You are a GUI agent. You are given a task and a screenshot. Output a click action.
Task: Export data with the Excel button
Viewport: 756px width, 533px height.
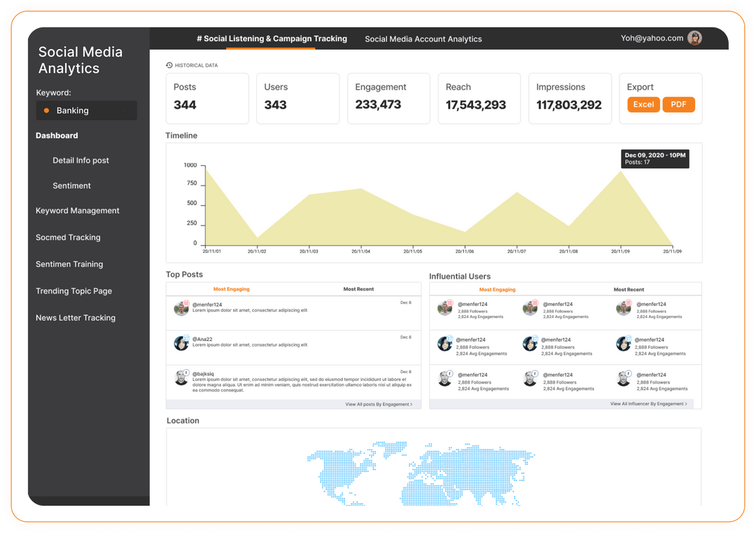tap(643, 104)
